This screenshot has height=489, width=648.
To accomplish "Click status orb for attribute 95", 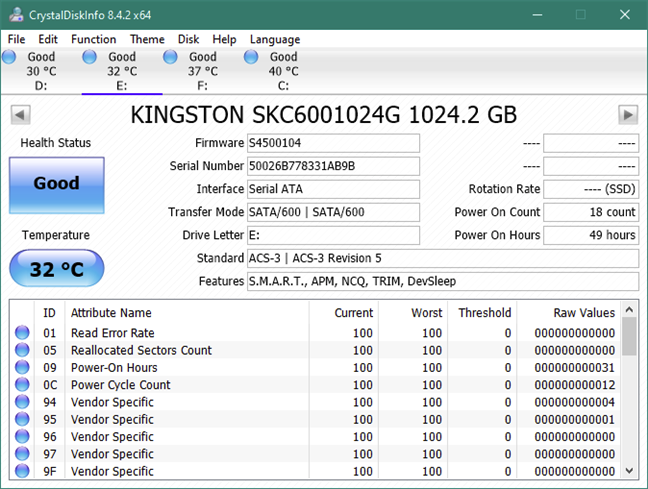I will 22,419.
